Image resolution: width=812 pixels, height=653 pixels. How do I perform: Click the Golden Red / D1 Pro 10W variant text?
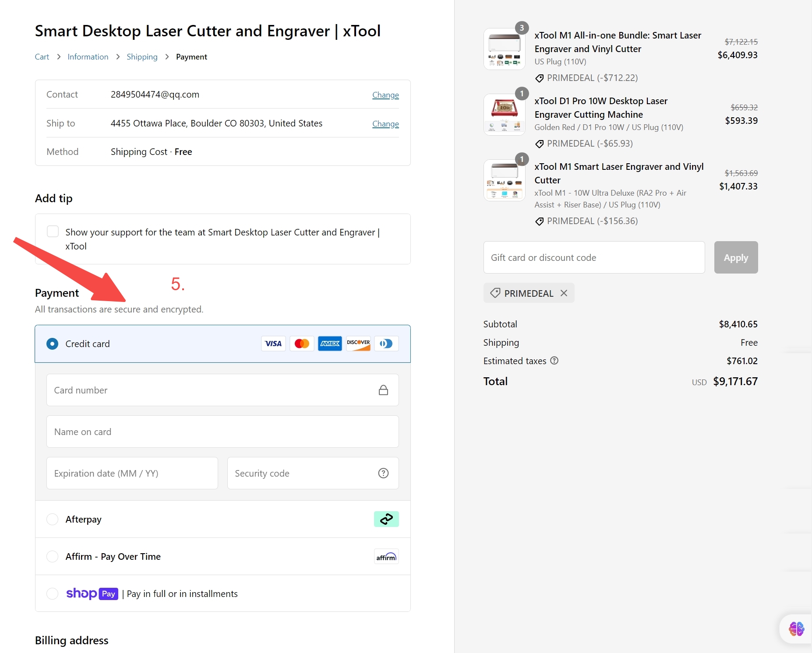click(x=609, y=127)
